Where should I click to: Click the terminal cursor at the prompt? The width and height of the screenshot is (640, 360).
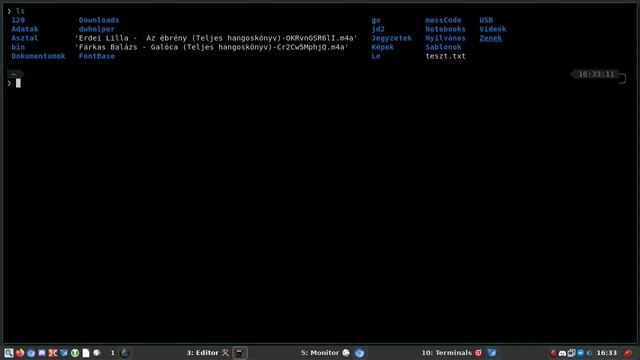click(x=18, y=83)
